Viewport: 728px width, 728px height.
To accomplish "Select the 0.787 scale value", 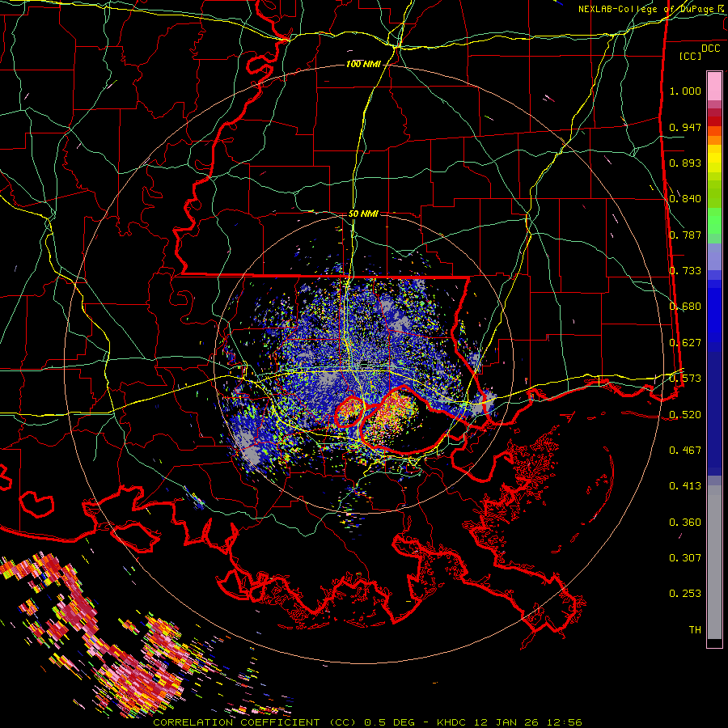I will (x=685, y=235).
